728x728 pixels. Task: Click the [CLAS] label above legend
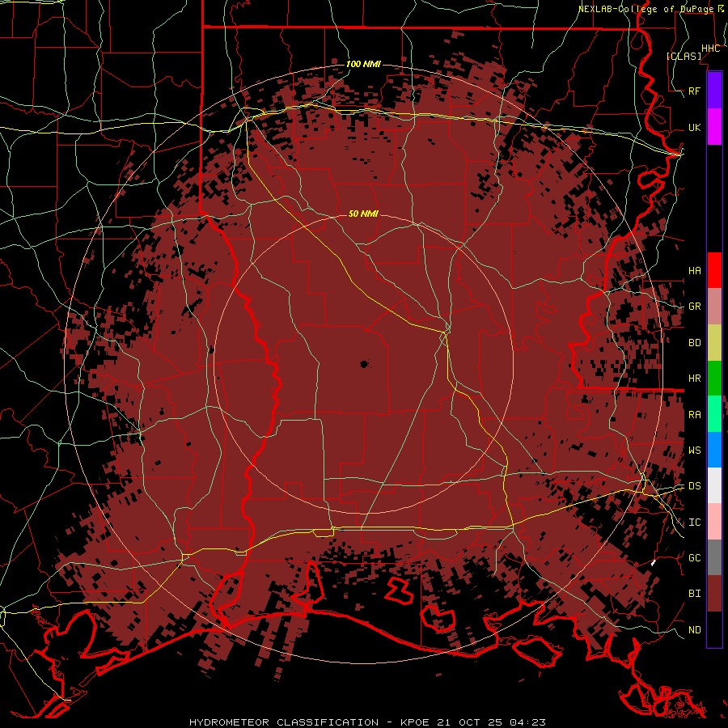point(684,56)
